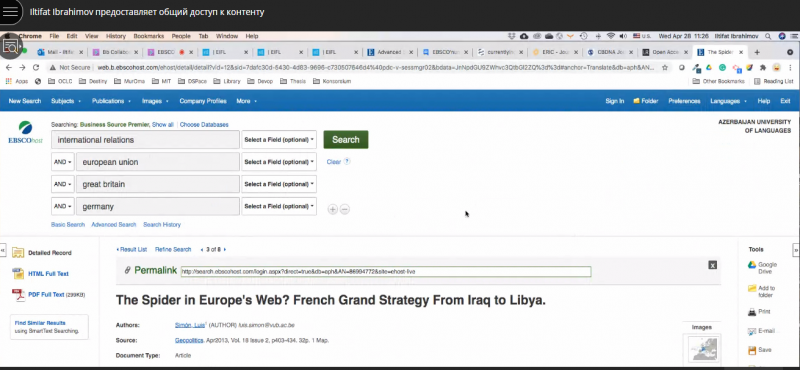This screenshot has height=370, width=800.
Task: Open search help question mark icon
Action: coord(347,161)
